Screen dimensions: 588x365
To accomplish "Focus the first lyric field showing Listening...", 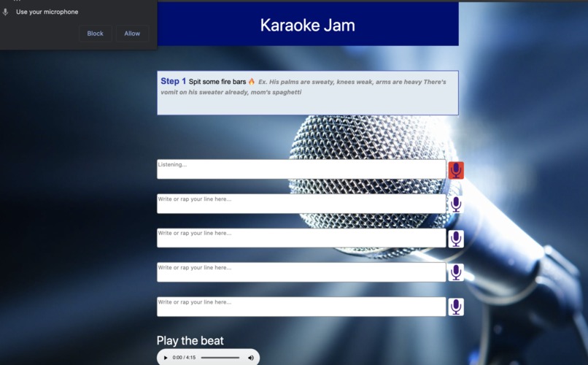I will click(301, 169).
